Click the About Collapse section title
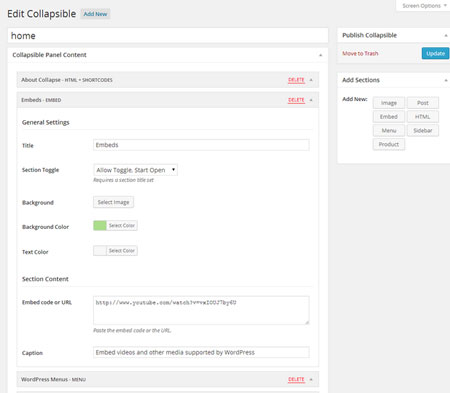Image resolution: width=450 pixels, height=393 pixels. [67, 80]
